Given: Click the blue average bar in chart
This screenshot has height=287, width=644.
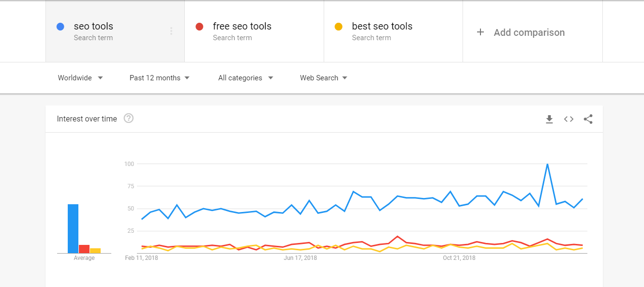Looking at the screenshot, I should pos(73,228).
